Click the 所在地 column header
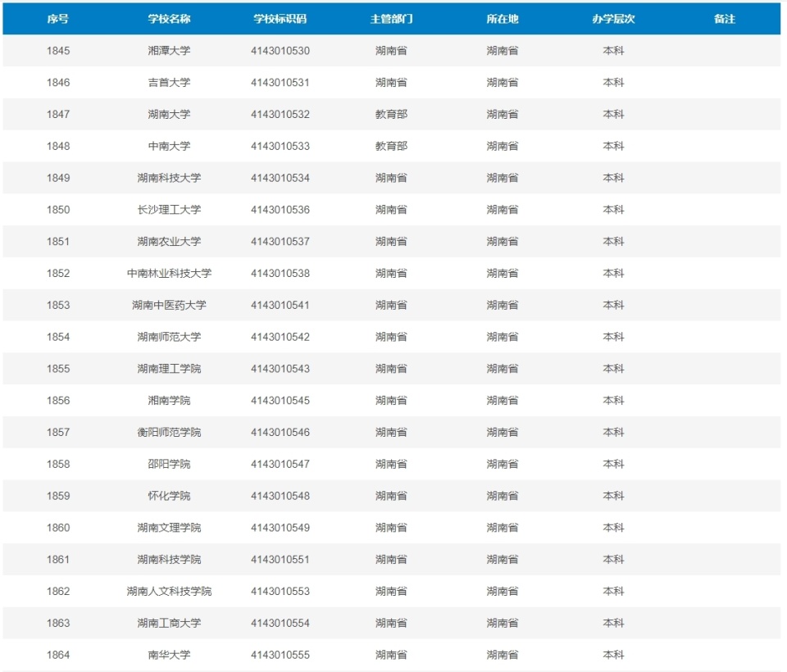This screenshot has height=672, width=787. click(x=503, y=19)
